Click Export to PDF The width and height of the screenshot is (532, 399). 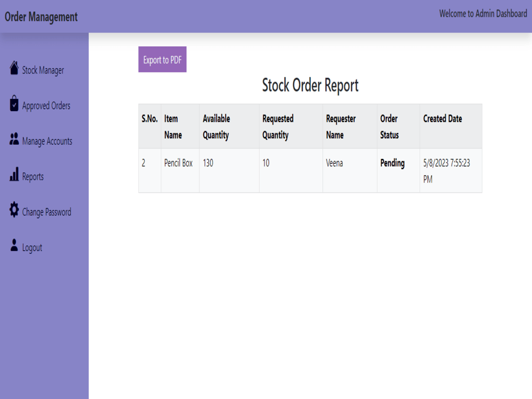point(162,59)
